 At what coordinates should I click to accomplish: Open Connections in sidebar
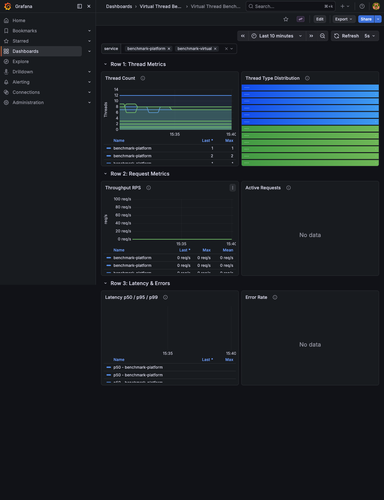pos(26,92)
